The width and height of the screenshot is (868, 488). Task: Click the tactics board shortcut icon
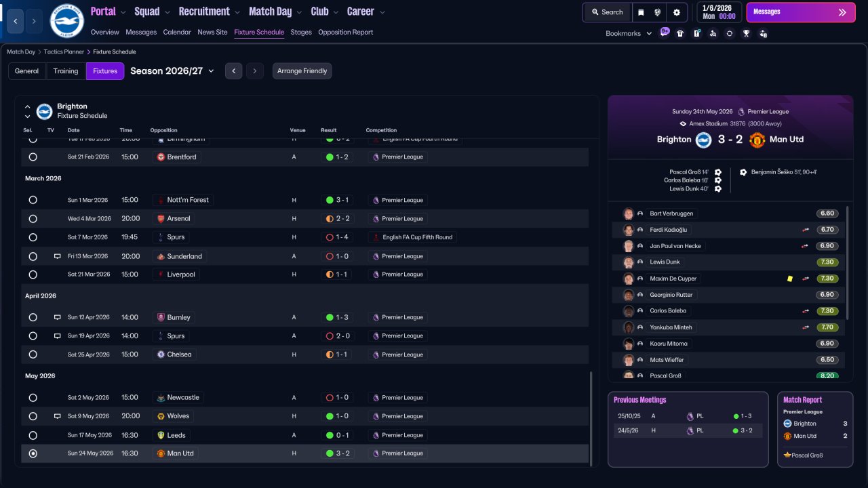pos(696,33)
